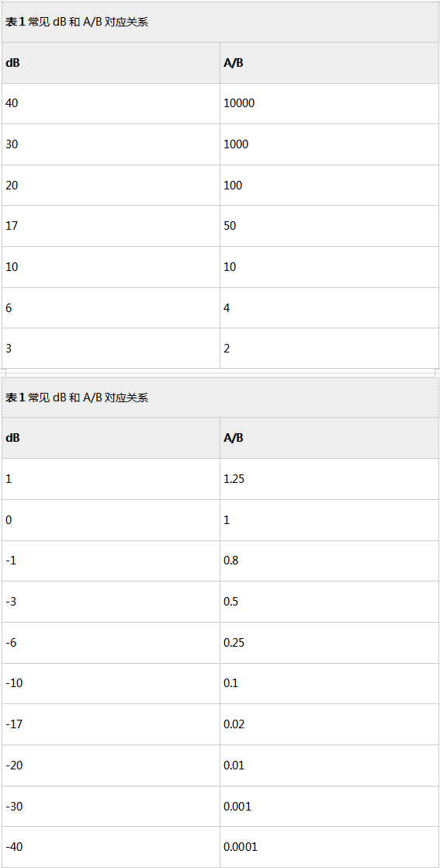This screenshot has width=440, height=868.
Task: Click the cell containing 10000
Action: [329, 103]
